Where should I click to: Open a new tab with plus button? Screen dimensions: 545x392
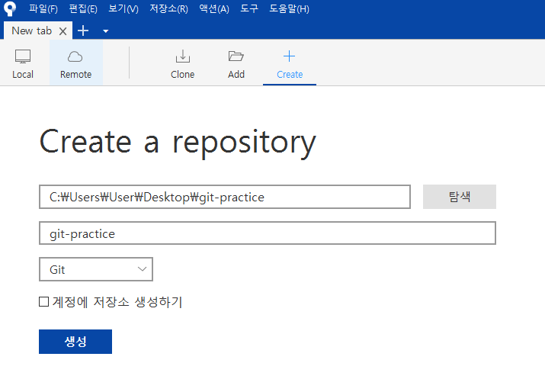[x=83, y=31]
